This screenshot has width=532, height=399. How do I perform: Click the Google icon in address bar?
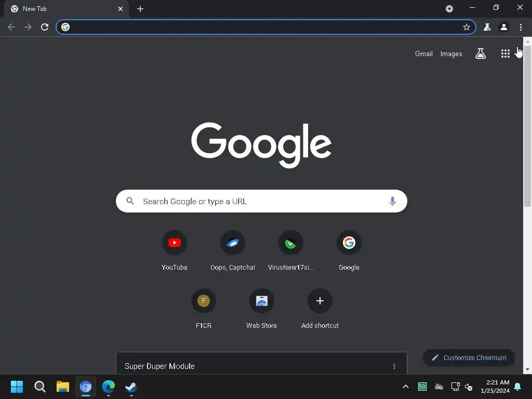coord(65,27)
